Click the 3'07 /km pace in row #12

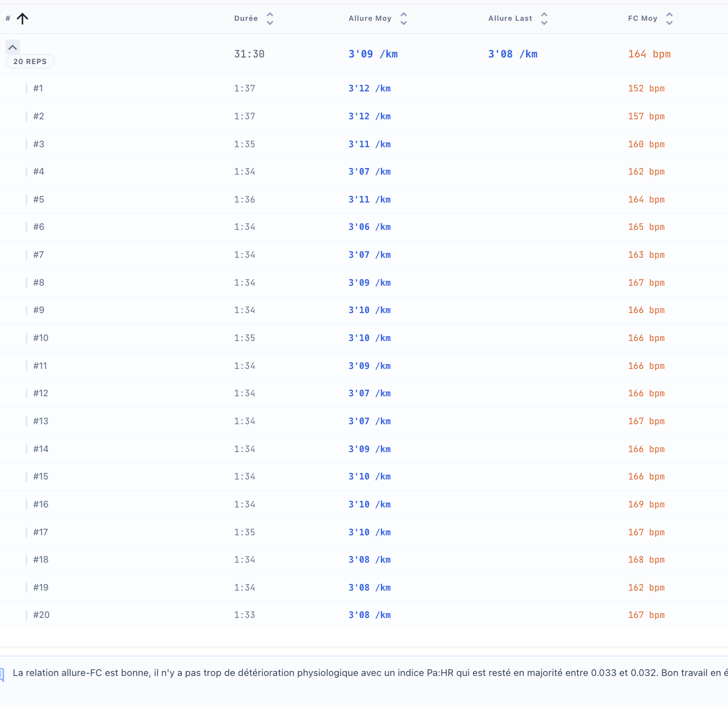tap(369, 394)
